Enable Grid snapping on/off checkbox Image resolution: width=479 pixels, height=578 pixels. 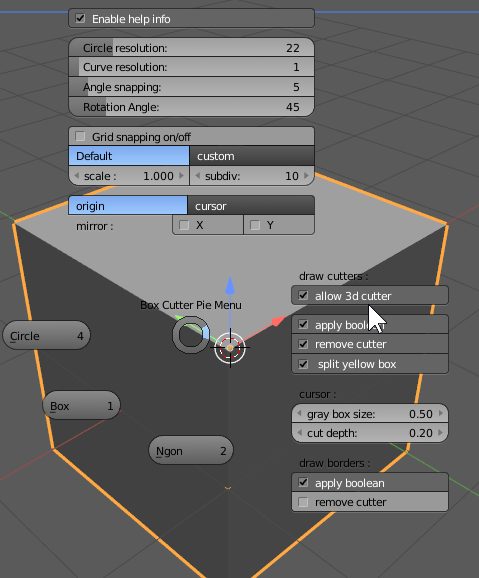80,136
